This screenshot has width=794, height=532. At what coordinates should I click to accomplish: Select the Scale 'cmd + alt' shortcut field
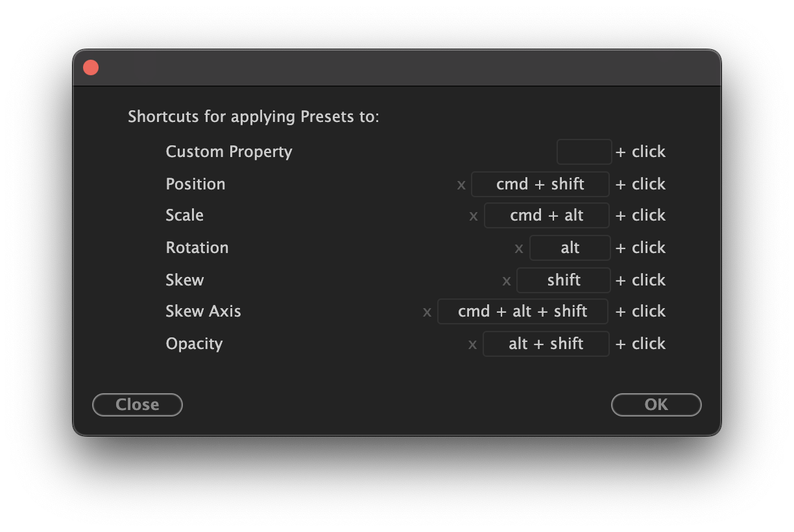pyautogui.click(x=546, y=215)
